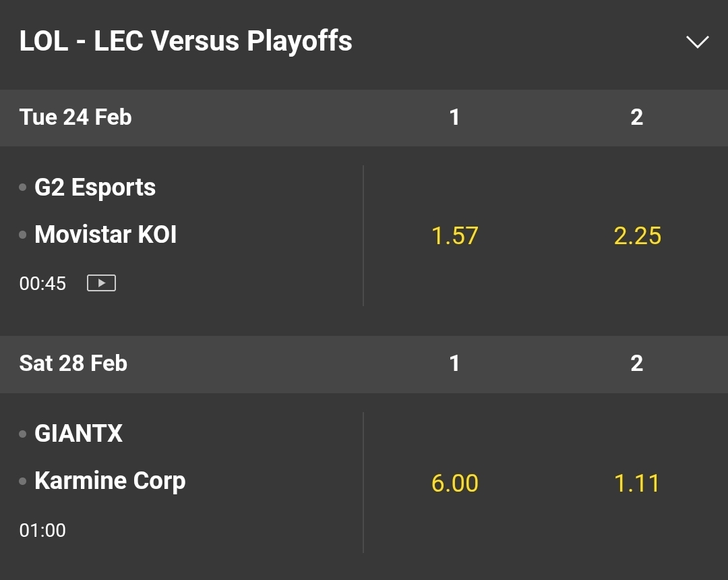Click column header 1 in the Tue 24 Feb row
Image resolution: width=728 pixels, height=580 pixels.
click(454, 117)
